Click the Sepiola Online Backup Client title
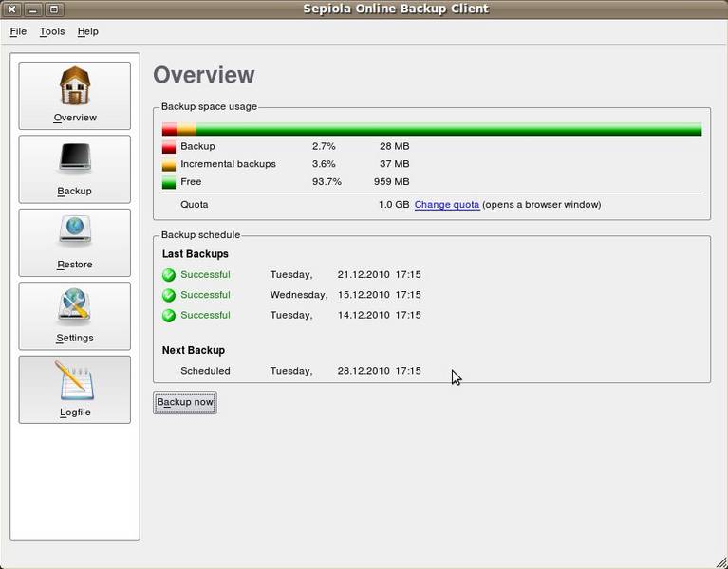 coord(396,9)
